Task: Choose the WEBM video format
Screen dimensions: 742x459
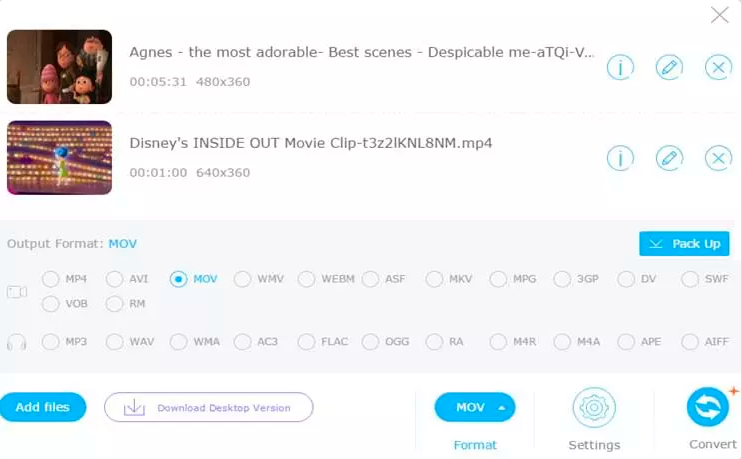Action: (x=307, y=279)
